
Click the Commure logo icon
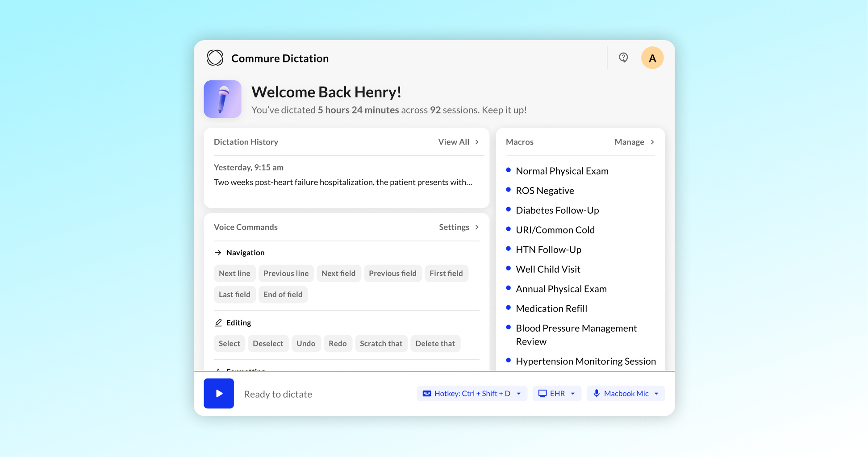click(x=215, y=58)
